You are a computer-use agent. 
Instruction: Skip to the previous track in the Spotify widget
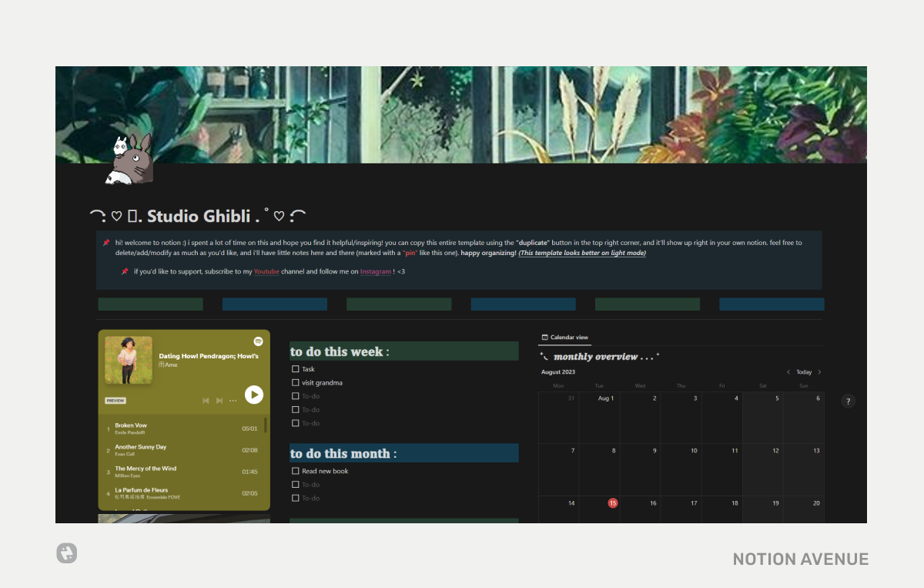tap(206, 401)
